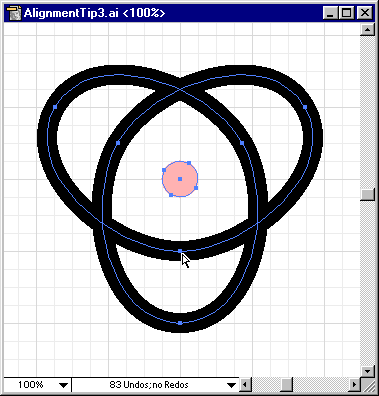The width and height of the screenshot is (379, 396).
Task: Select the upper-right anchor point of the heart path
Action: (305, 107)
